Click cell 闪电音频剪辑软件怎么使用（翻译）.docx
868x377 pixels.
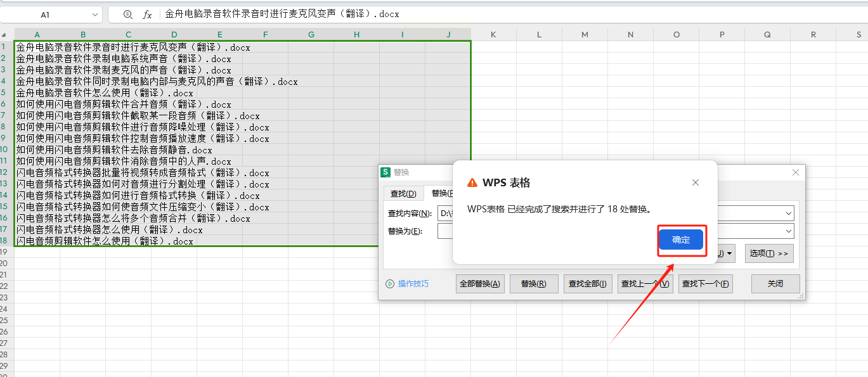click(105, 241)
